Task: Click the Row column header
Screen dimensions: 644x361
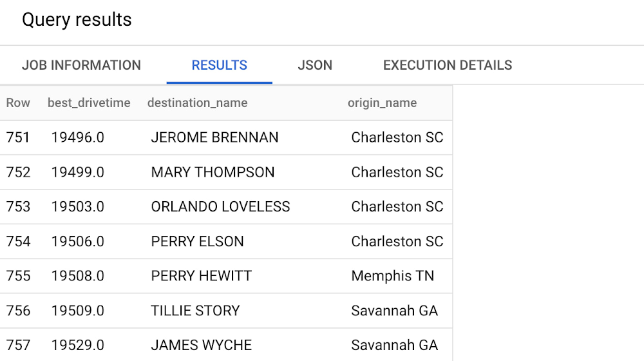Action: (18, 102)
